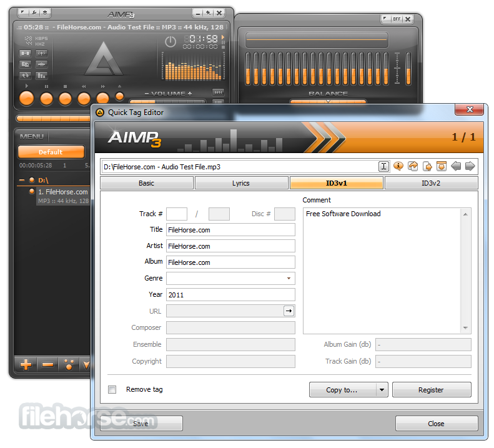Click the Comment text area
Screen dimensions: 494x448
382,271
